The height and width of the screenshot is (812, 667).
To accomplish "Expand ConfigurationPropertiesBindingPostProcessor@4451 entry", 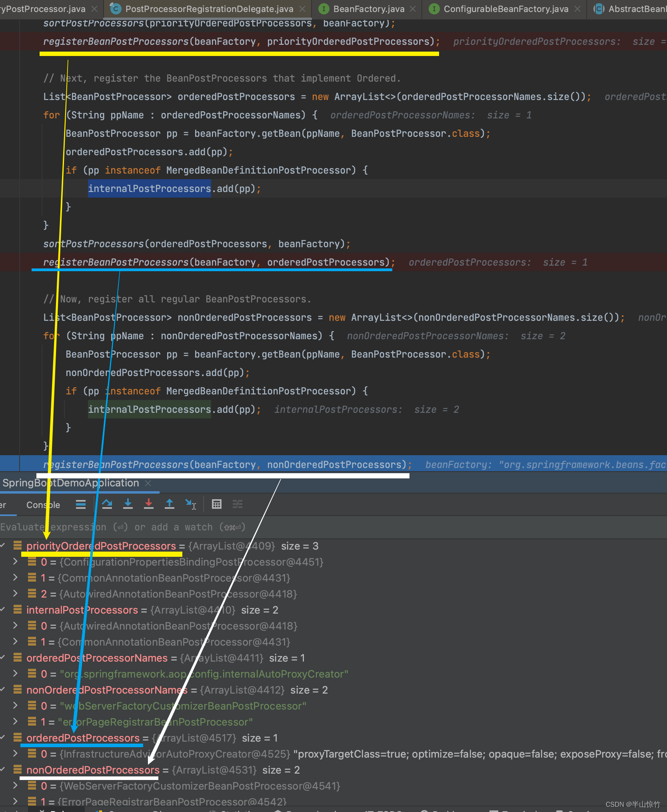I will click(x=15, y=562).
